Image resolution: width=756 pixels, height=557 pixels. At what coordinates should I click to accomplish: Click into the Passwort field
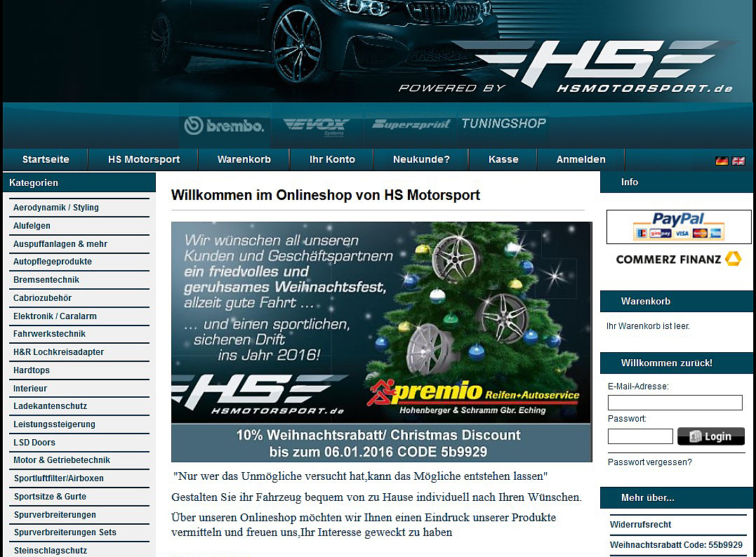pyautogui.click(x=639, y=436)
